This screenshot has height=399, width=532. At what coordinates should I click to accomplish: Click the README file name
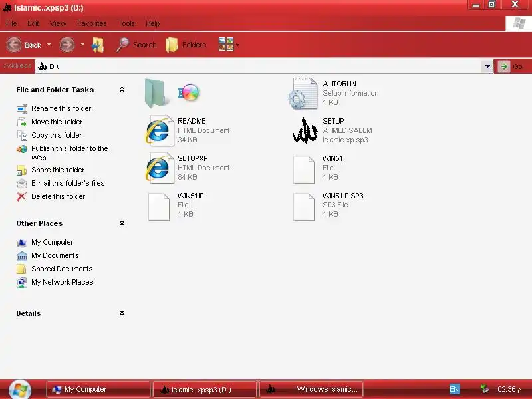[x=192, y=121]
